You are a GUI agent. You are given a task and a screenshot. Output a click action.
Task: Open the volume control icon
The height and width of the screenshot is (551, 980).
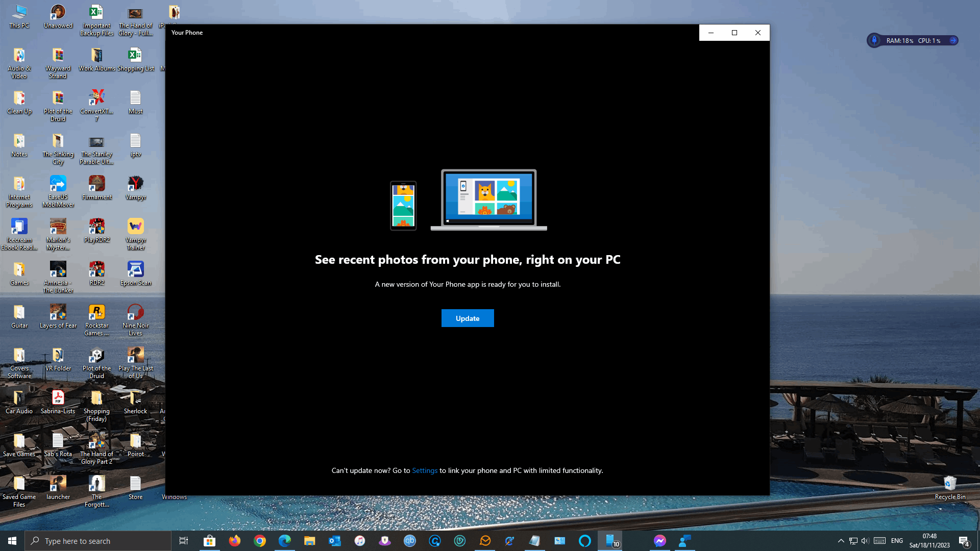coord(865,541)
